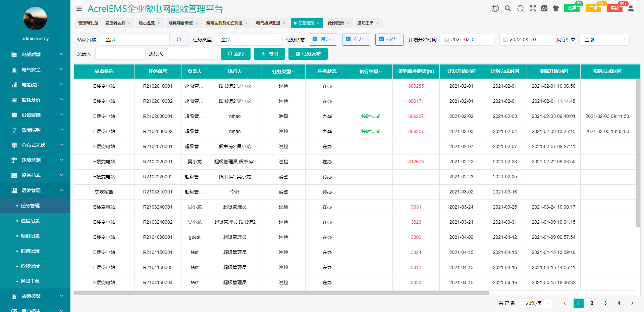Close the 任务管理 tab with its x

(318, 23)
